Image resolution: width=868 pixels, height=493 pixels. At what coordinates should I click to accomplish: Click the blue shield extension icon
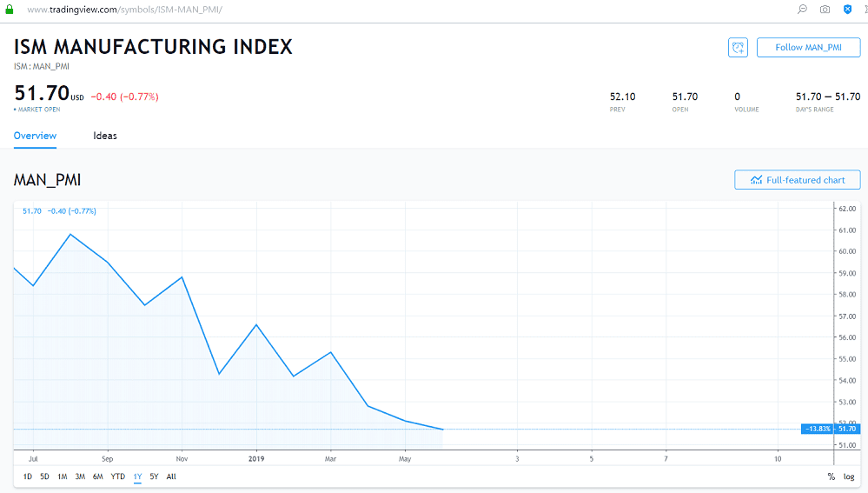pyautogui.click(x=847, y=9)
